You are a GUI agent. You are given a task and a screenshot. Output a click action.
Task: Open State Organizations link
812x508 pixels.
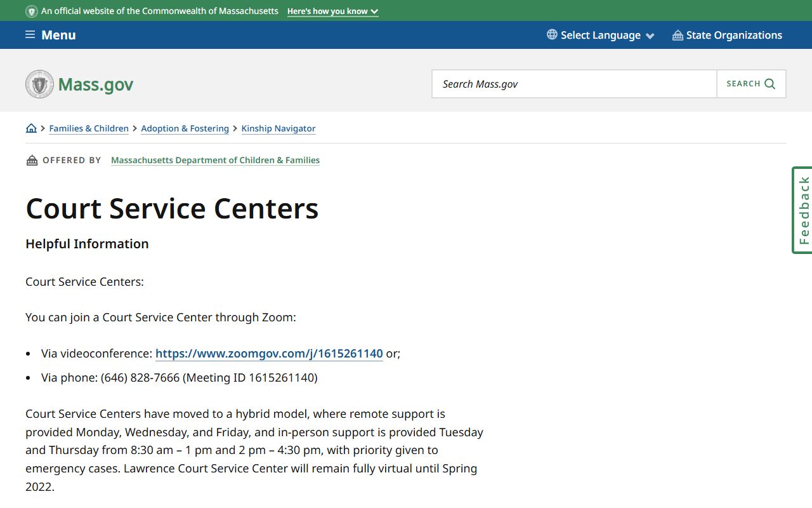728,35
